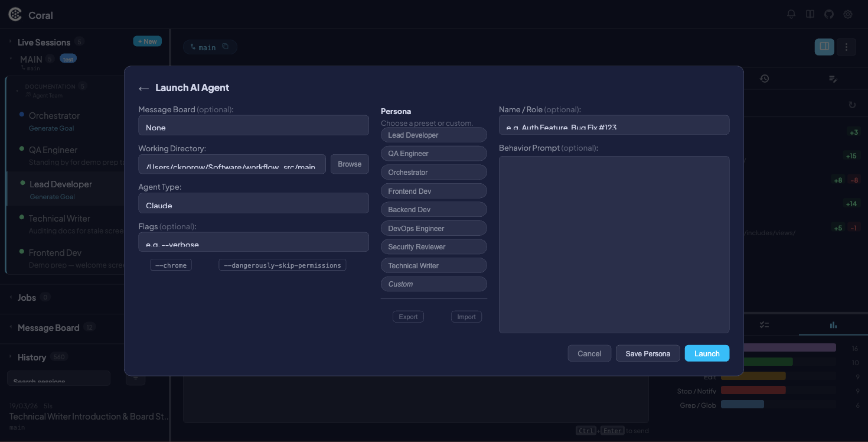Switch to the bar chart tab
868x442 pixels.
point(833,324)
